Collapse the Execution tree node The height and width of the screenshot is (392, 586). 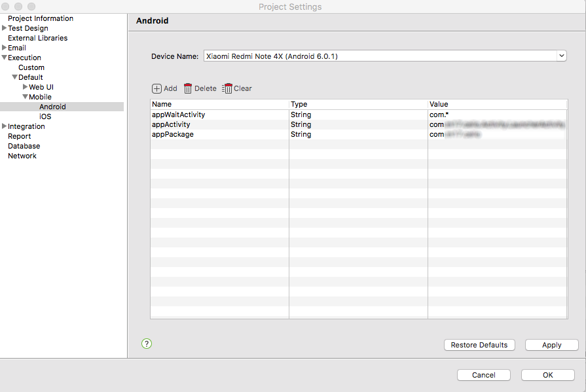[4, 58]
